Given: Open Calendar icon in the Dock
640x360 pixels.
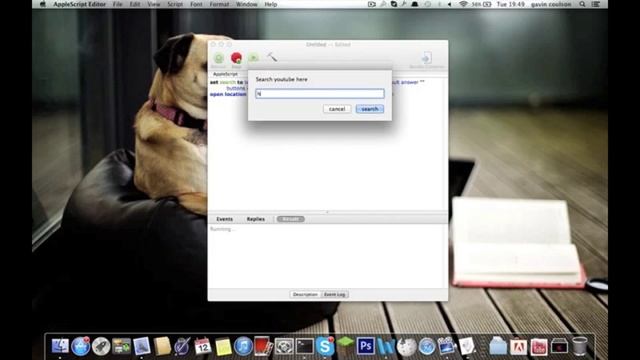Looking at the screenshot, I should tap(203, 347).
